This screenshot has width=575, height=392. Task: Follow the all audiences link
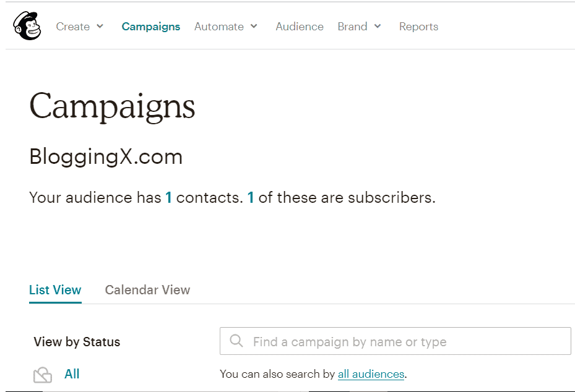(x=371, y=374)
